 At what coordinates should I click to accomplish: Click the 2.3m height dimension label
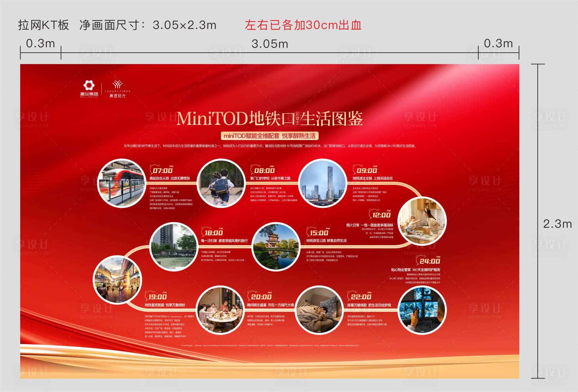[557, 224]
